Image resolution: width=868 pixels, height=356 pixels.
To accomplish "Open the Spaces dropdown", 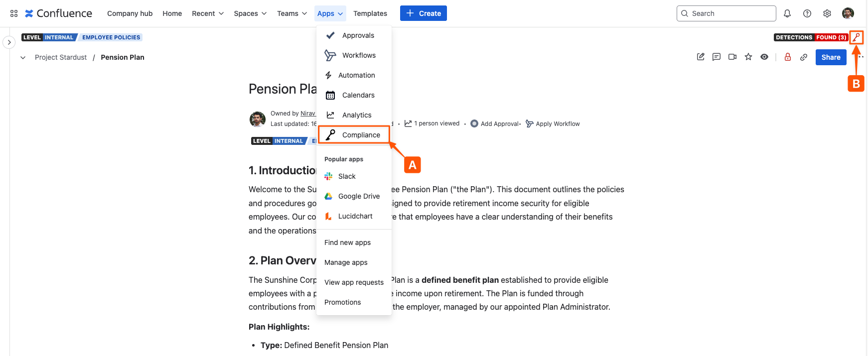I will 250,13.
